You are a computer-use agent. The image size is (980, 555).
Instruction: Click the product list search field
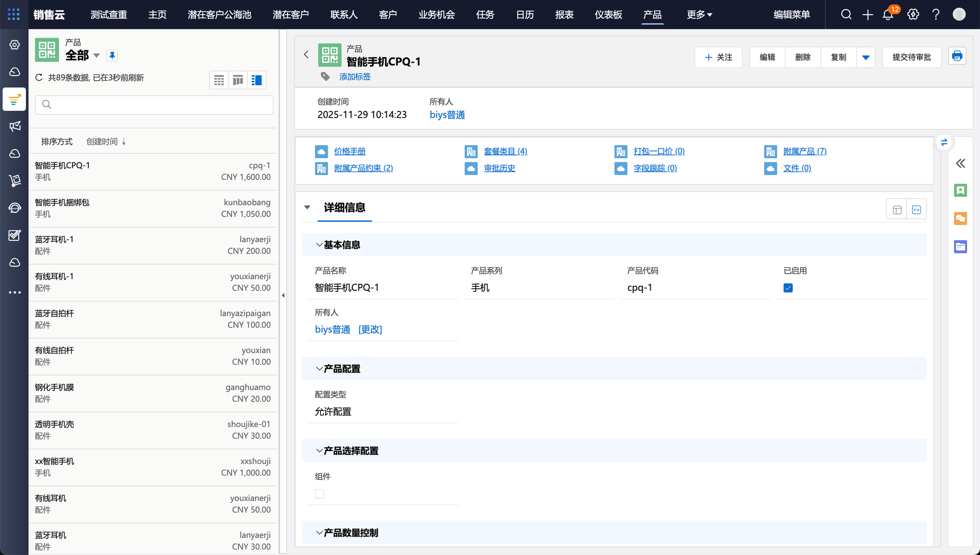pyautogui.click(x=154, y=104)
